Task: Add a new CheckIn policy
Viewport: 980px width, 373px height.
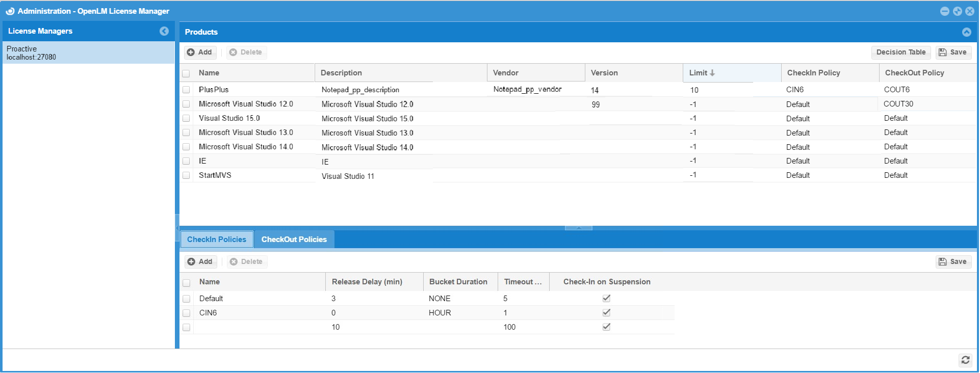Action: point(200,262)
